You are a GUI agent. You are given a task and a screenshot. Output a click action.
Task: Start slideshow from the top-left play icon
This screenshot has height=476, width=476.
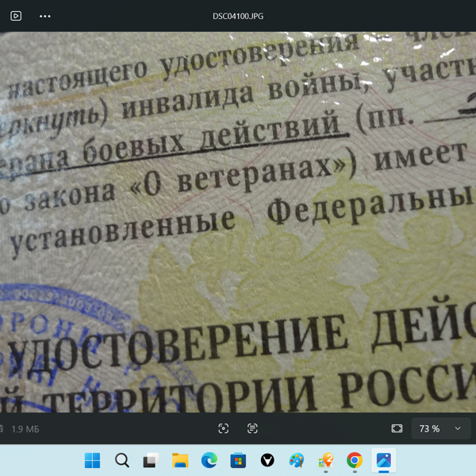[x=16, y=16]
